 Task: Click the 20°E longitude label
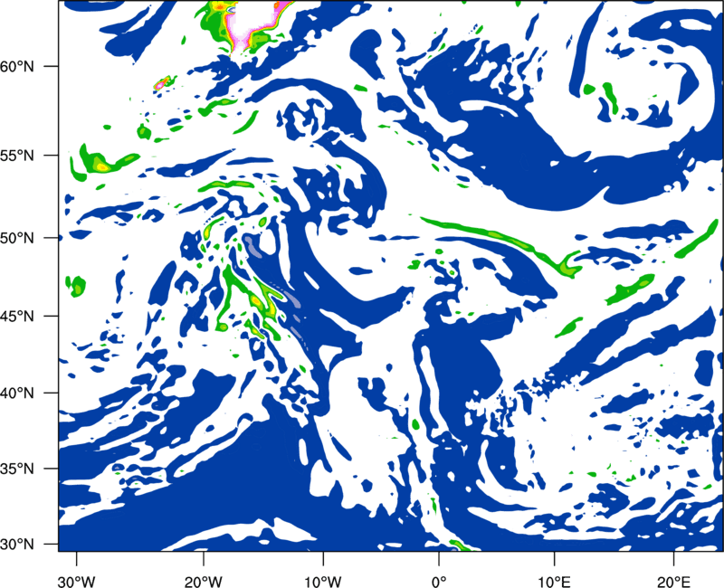[673, 582]
